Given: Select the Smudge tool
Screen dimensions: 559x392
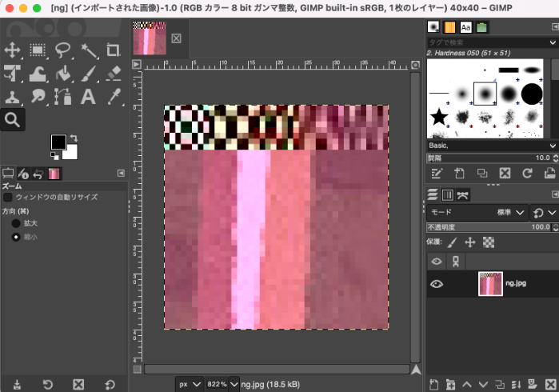Looking at the screenshot, I should coord(38,97).
